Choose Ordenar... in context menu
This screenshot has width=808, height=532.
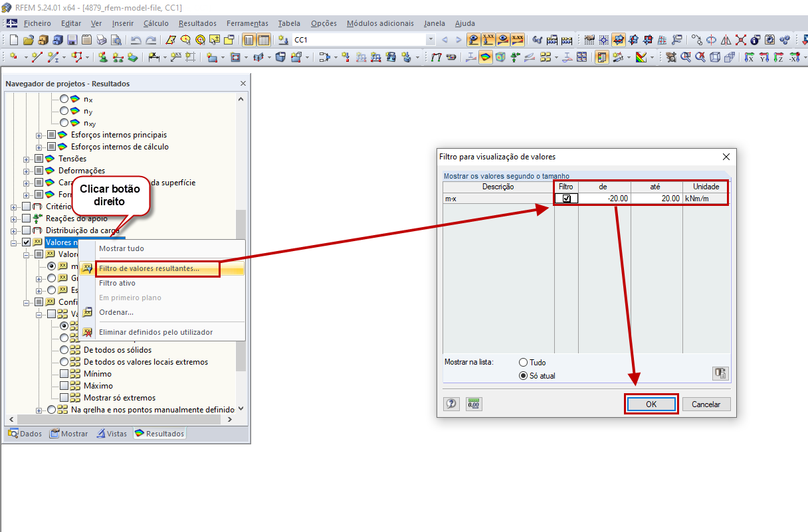pyautogui.click(x=161, y=312)
